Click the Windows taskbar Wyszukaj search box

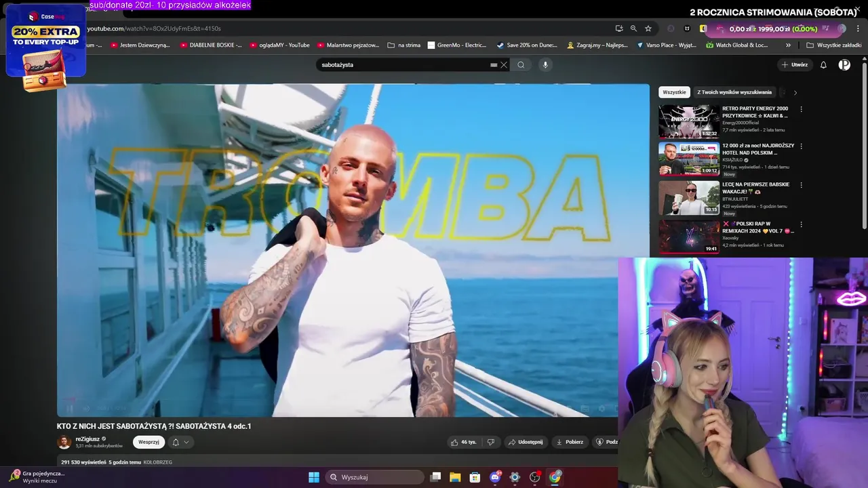[375, 477]
